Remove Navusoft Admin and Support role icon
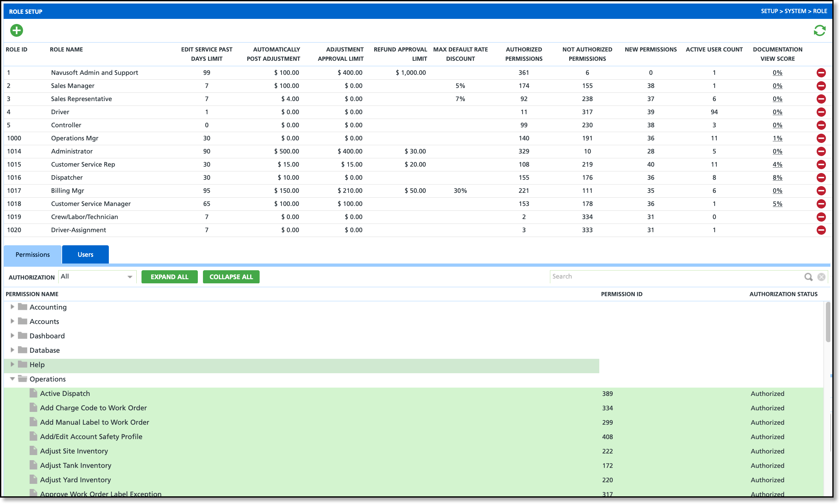Viewport: 840px width, 504px height. point(821,73)
